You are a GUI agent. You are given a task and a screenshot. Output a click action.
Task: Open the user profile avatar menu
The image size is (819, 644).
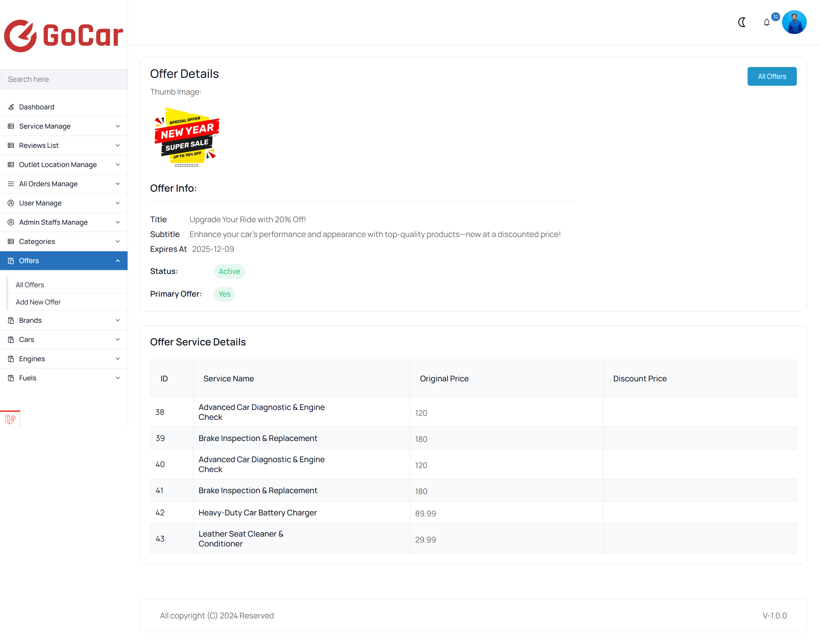[794, 22]
